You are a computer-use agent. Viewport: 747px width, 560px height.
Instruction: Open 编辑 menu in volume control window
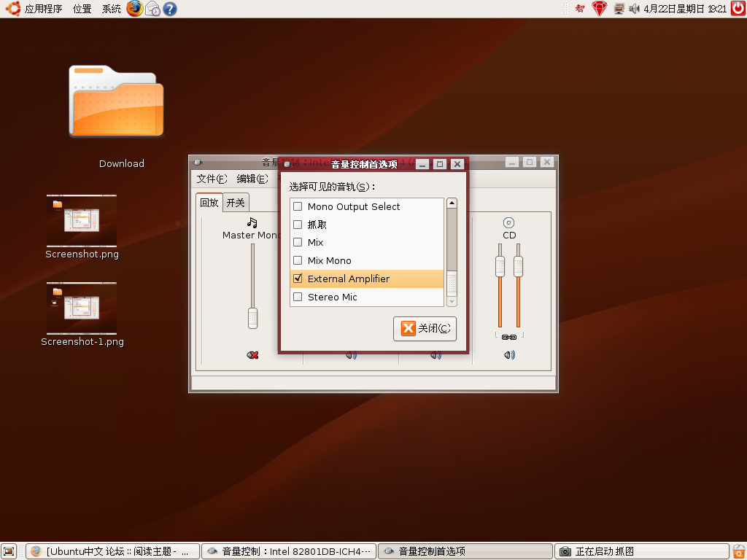coord(252,179)
